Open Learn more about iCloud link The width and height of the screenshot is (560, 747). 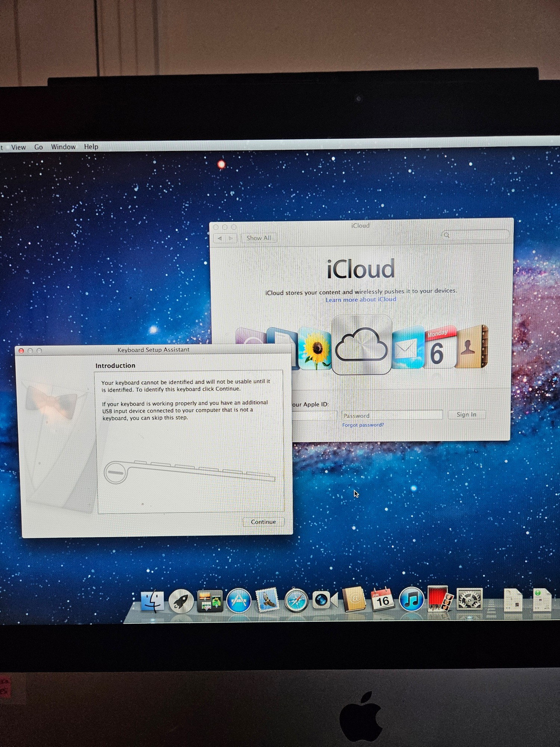361,300
